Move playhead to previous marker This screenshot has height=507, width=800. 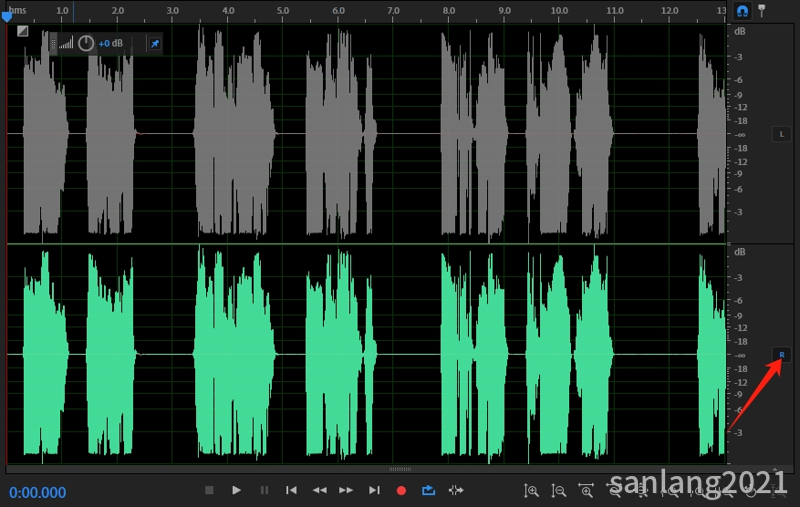click(291, 490)
